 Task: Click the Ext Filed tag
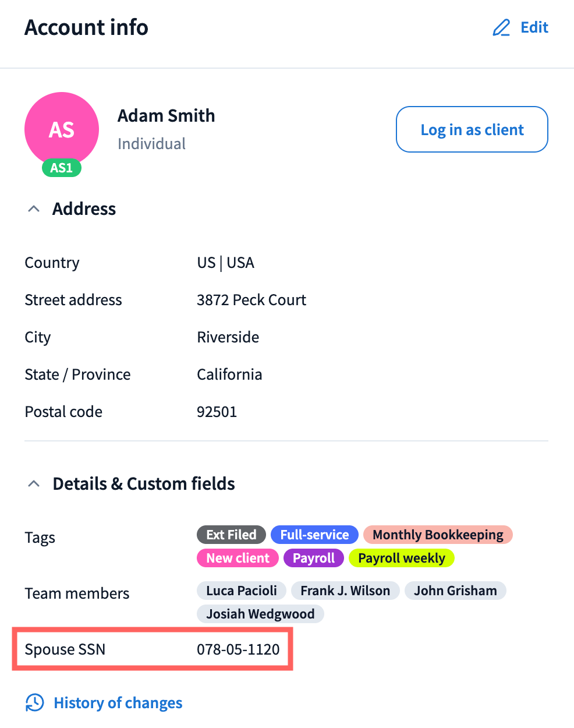tap(231, 535)
